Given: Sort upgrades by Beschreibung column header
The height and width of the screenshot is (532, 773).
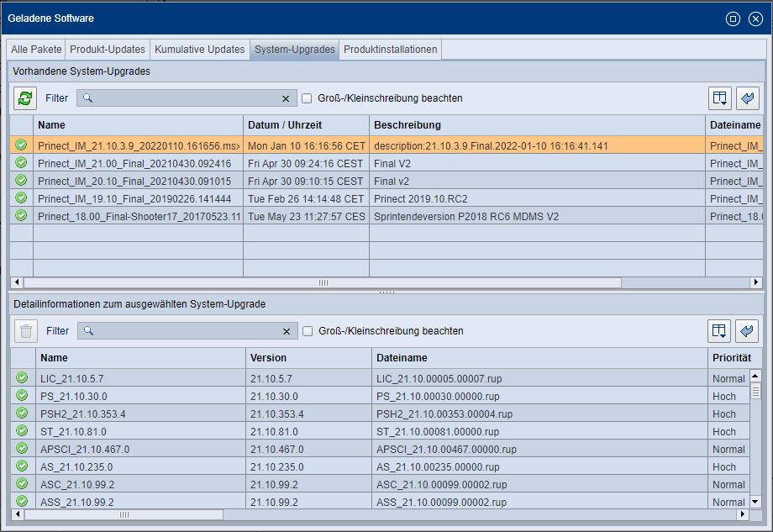Looking at the screenshot, I should pyautogui.click(x=538, y=125).
